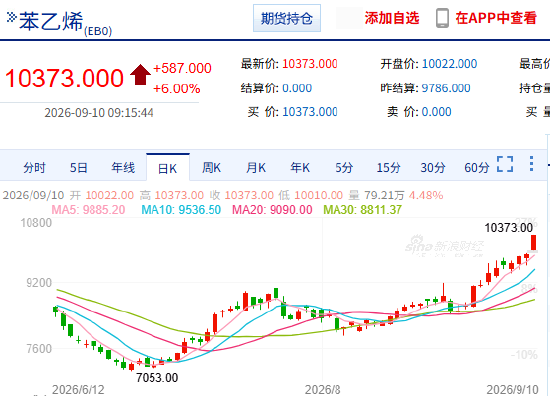Click the 2026/9/10 date axis label
Viewport: 550px width, 396px height.
[x=512, y=389]
